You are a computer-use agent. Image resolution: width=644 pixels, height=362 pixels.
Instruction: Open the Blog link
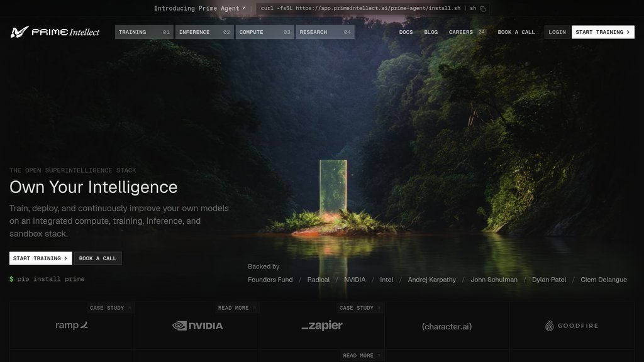431,32
